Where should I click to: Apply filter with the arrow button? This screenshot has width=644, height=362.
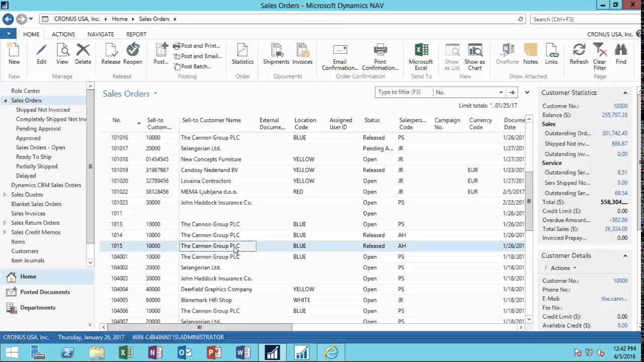512,93
